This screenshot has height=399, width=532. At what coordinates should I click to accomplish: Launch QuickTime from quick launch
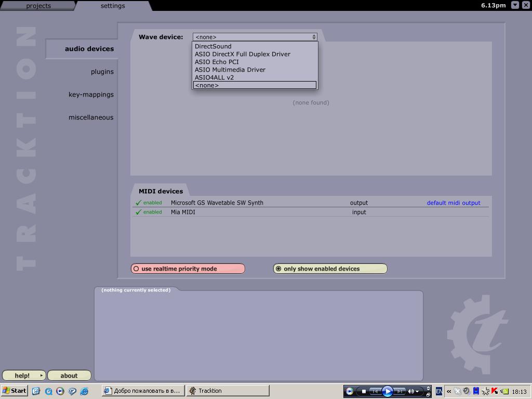[48, 391]
